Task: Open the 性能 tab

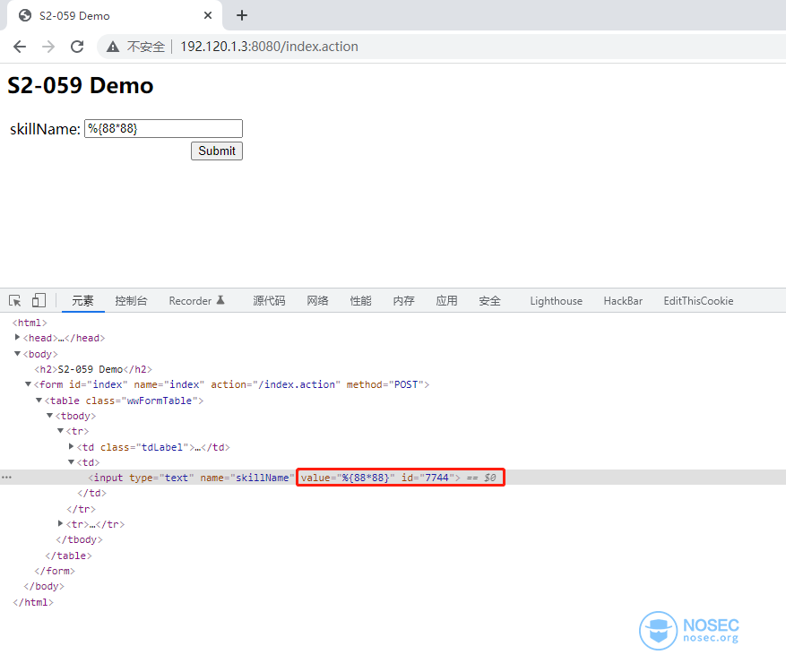Action: pos(360,301)
